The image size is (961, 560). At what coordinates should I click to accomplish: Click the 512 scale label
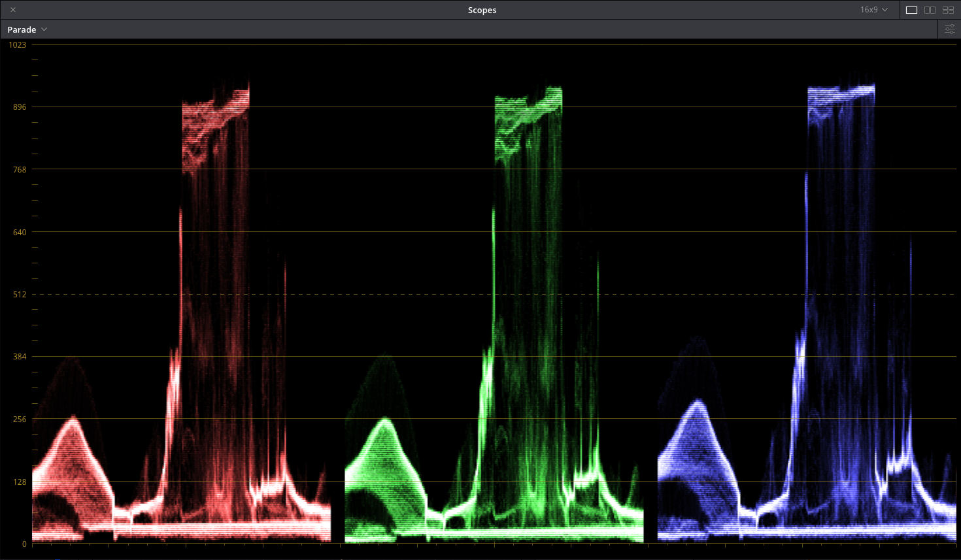coord(20,295)
